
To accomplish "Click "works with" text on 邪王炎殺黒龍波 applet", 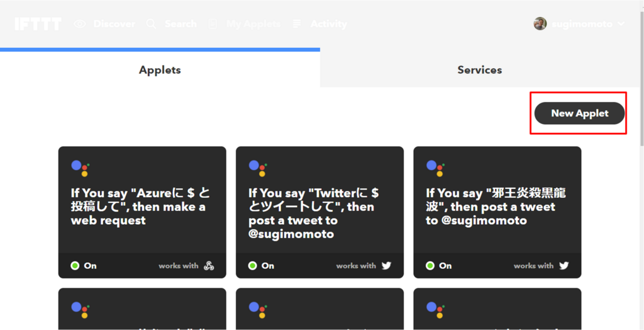I will point(533,266).
